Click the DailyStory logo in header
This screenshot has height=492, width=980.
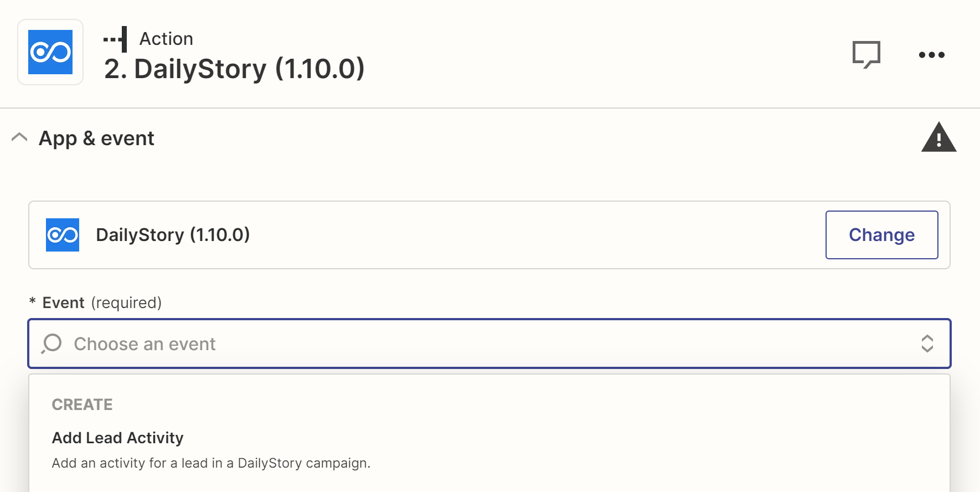pyautogui.click(x=50, y=52)
